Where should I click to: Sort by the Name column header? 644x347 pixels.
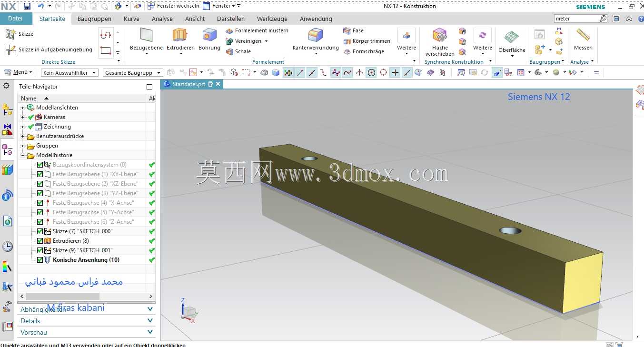[x=82, y=98]
